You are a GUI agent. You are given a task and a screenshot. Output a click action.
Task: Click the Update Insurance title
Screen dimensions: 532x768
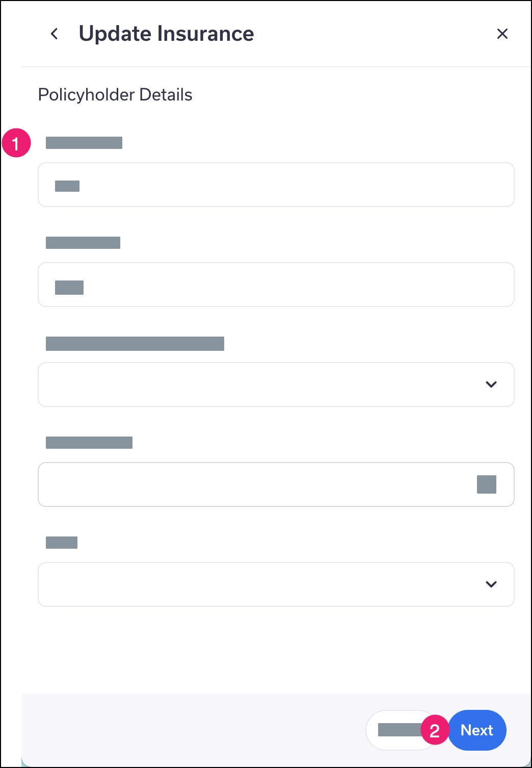click(x=166, y=34)
